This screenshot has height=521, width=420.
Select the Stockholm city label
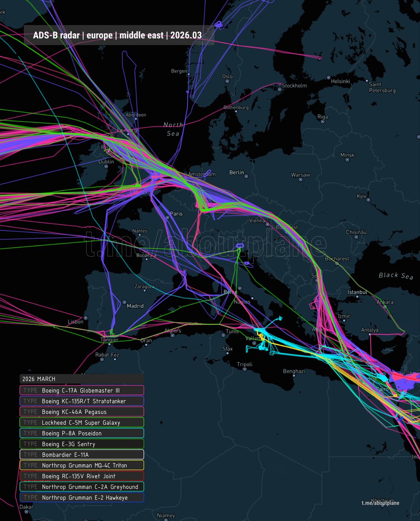pos(294,86)
